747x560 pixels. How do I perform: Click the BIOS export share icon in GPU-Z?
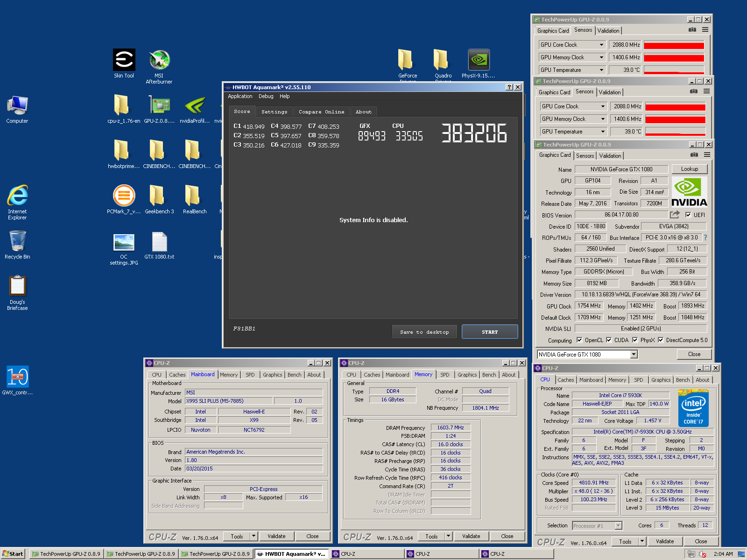(675, 214)
